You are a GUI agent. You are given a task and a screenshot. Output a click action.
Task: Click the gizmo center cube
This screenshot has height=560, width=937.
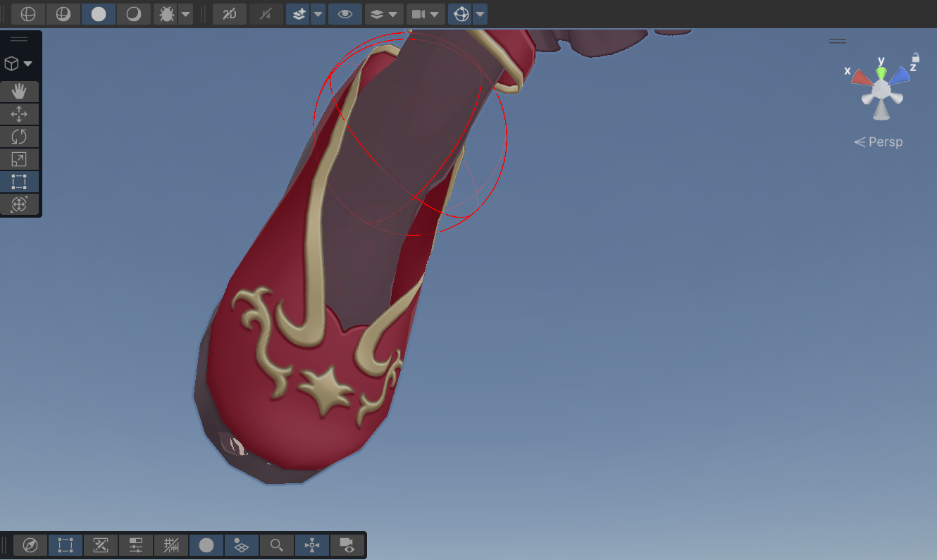pos(881,90)
